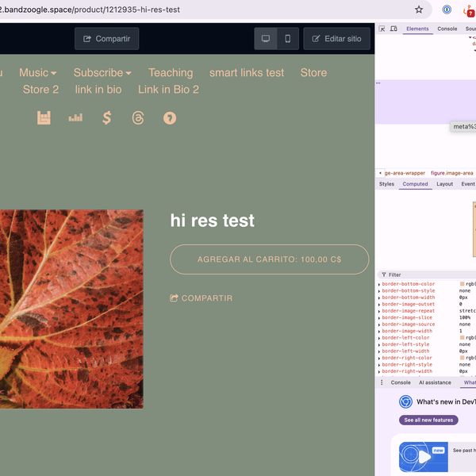Click the COMPARTIR link below the cart button
Screen dimensions: 476x476
click(x=201, y=298)
